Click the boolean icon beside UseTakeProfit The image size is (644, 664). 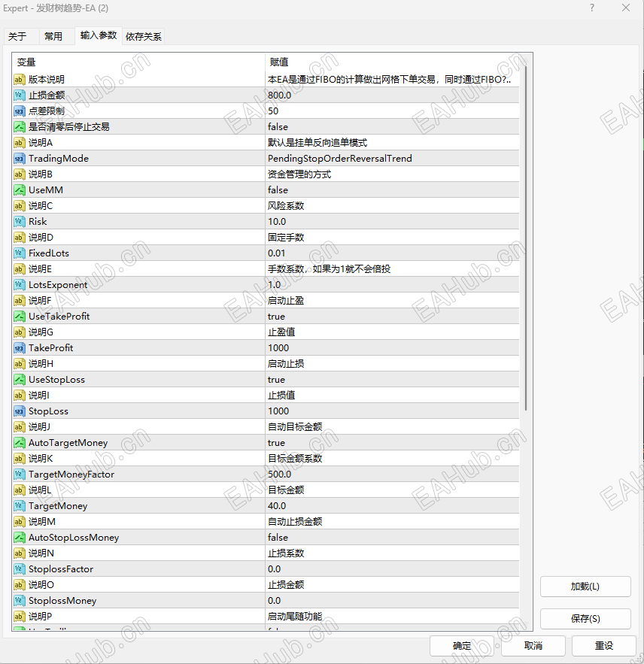[19, 317]
